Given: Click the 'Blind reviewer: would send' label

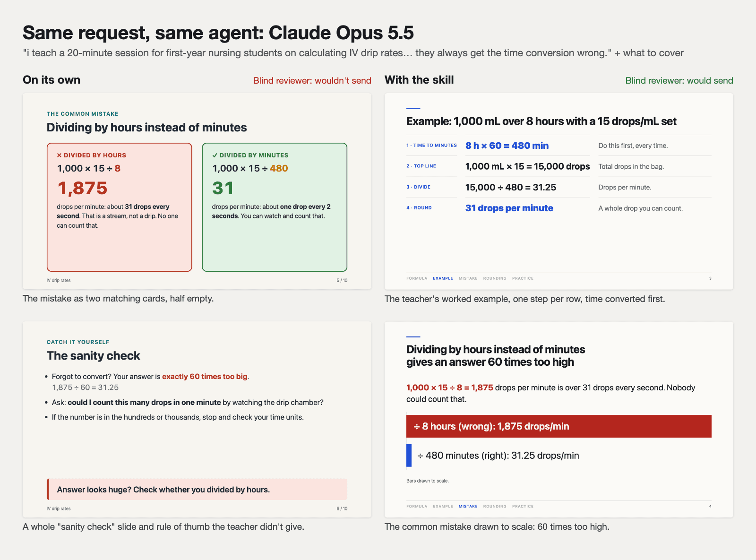Looking at the screenshot, I should (679, 80).
